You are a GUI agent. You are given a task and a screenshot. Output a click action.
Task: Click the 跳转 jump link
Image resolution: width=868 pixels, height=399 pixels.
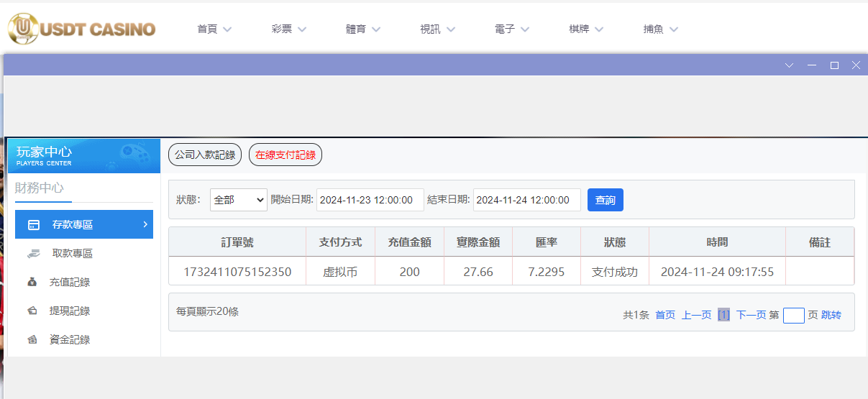point(831,315)
